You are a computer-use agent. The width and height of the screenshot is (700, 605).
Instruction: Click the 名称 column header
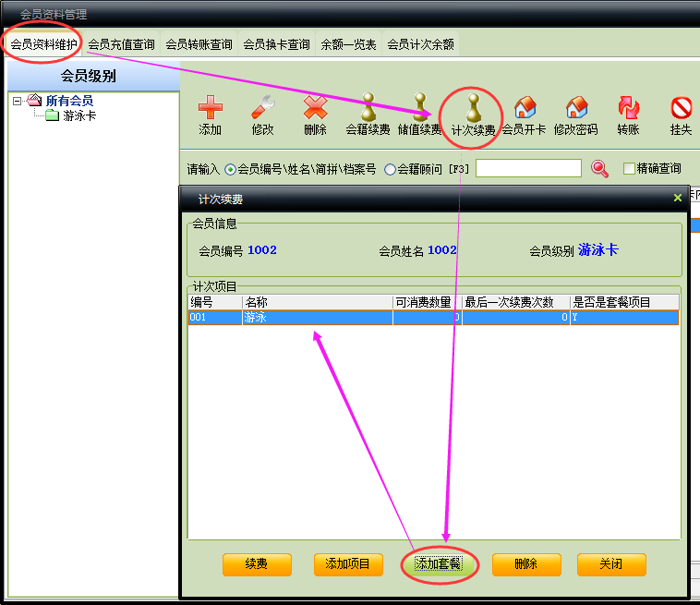click(318, 302)
